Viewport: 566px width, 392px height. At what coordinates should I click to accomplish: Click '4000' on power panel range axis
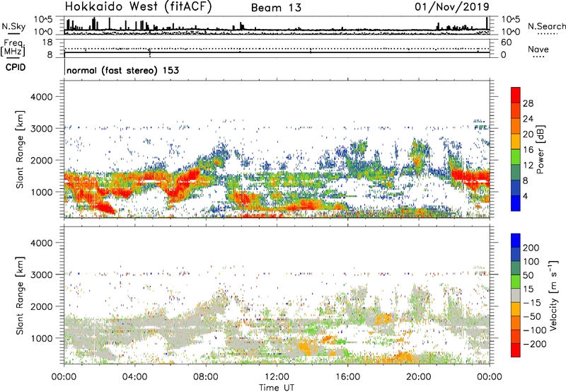(x=42, y=97)
